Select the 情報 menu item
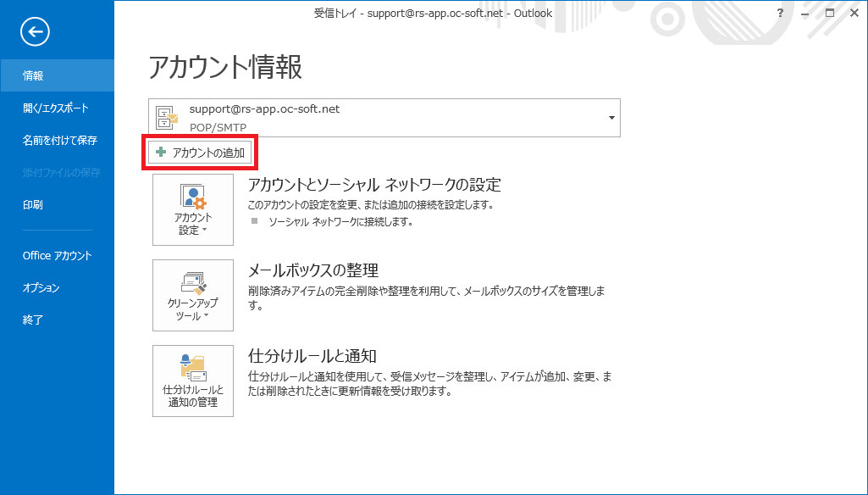The height and width of the screenshot is (495, 868). click(57, 75)
